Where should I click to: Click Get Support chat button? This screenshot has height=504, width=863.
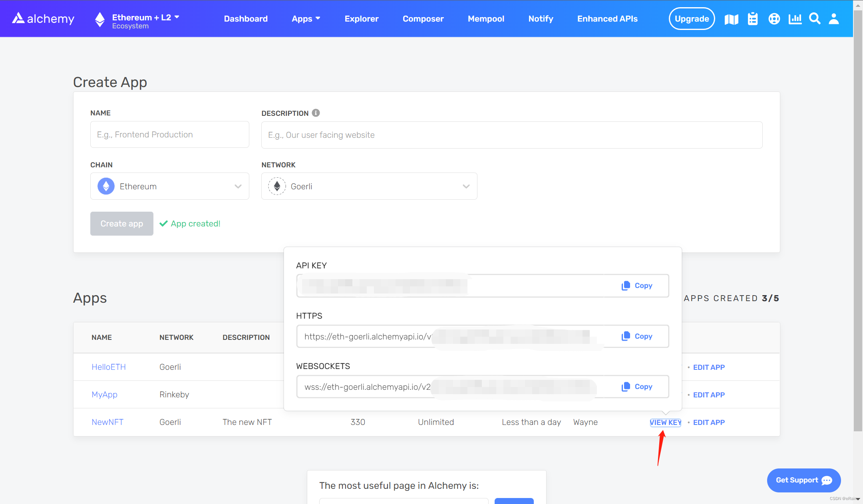804,480
